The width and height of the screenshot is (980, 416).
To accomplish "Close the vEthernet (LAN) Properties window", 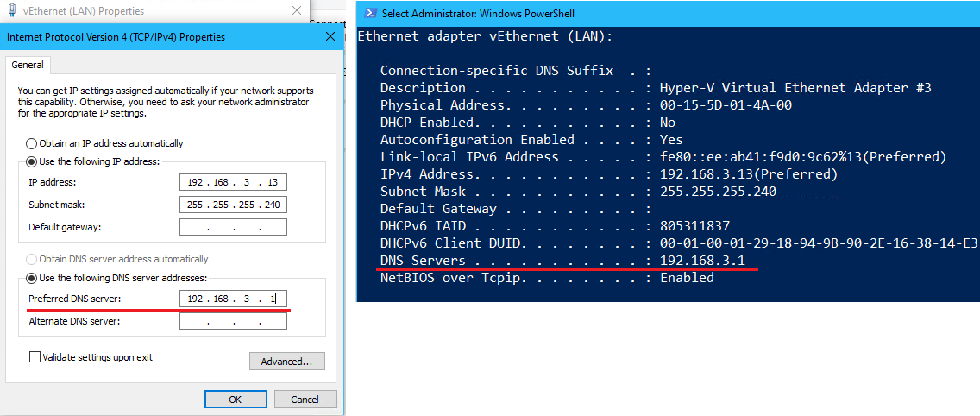I will [x=296, y=10].
